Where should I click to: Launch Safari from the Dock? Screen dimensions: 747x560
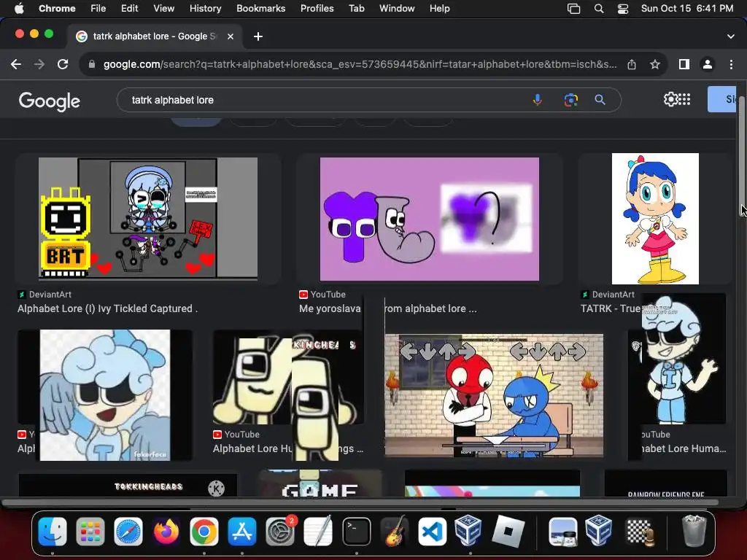pyautogui.click(x=128, y=532)
